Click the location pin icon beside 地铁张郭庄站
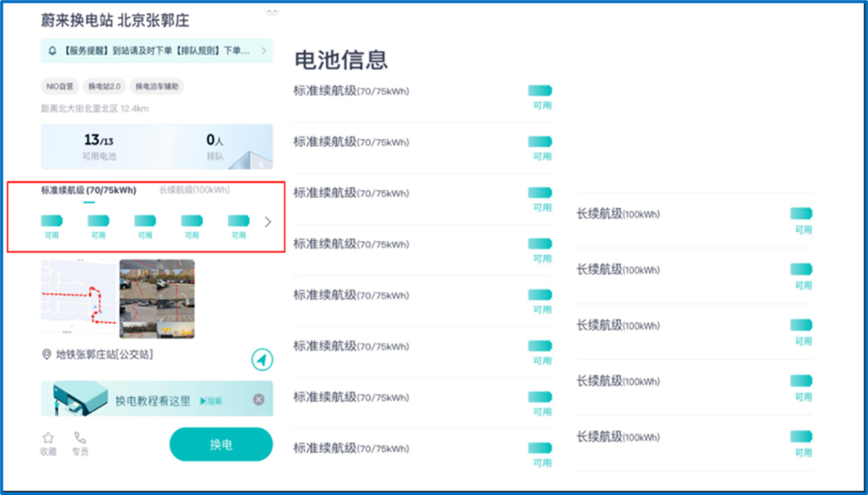 tap(47, 354)
